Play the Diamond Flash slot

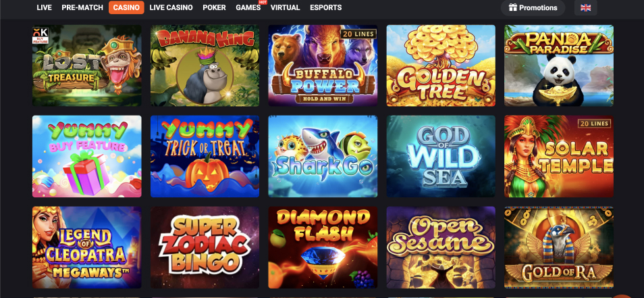323,247
